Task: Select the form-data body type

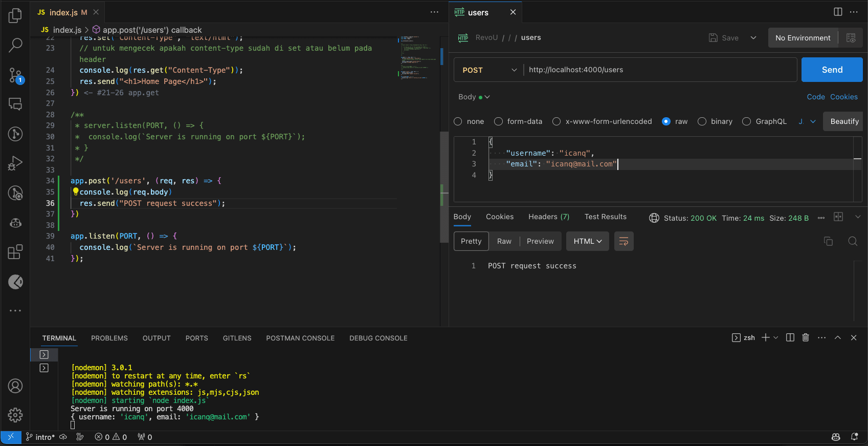Action: 498,121
